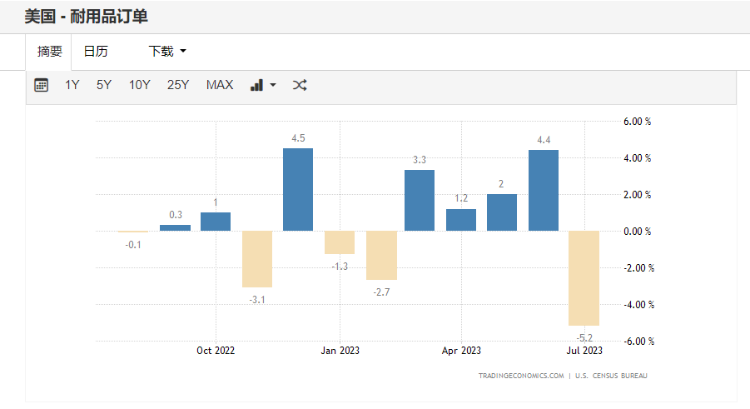Click the 0.00 % axis label

637,232
